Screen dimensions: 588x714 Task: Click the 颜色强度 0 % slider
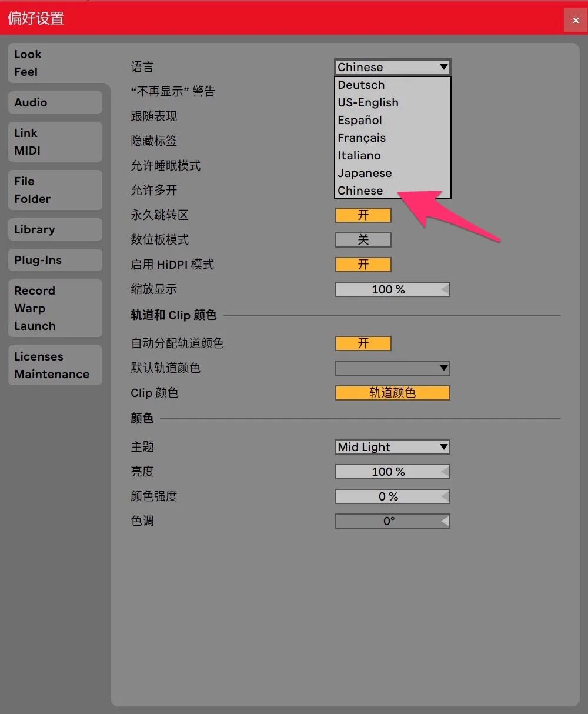393,496
